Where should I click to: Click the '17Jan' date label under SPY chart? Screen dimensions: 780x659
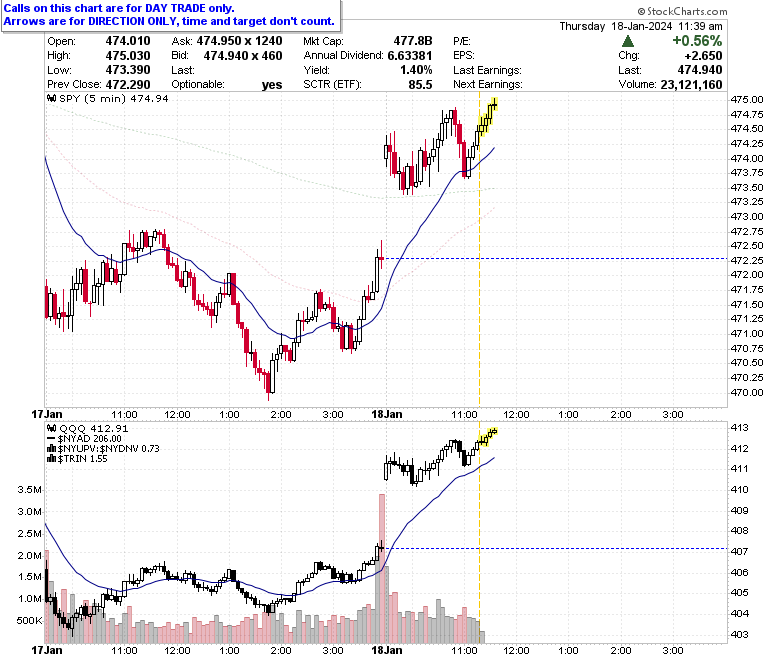(47, 414)
